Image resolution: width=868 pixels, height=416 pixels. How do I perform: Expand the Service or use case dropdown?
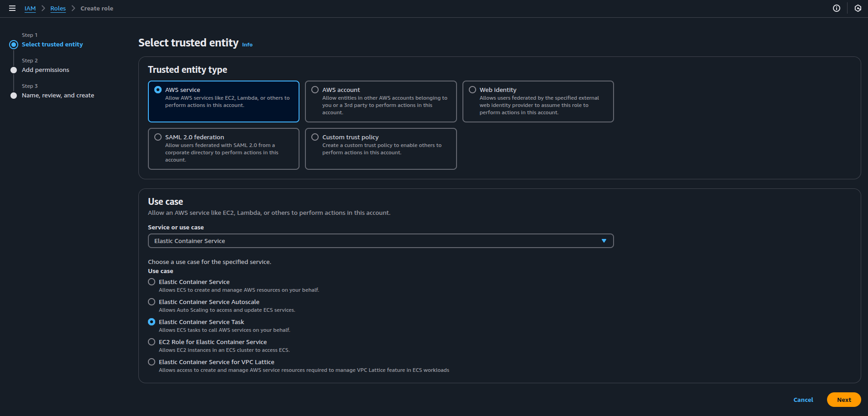(381, 241)
